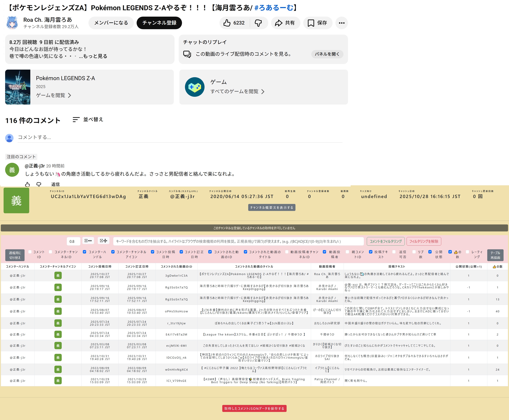Click the keyword filter input field

238,241
